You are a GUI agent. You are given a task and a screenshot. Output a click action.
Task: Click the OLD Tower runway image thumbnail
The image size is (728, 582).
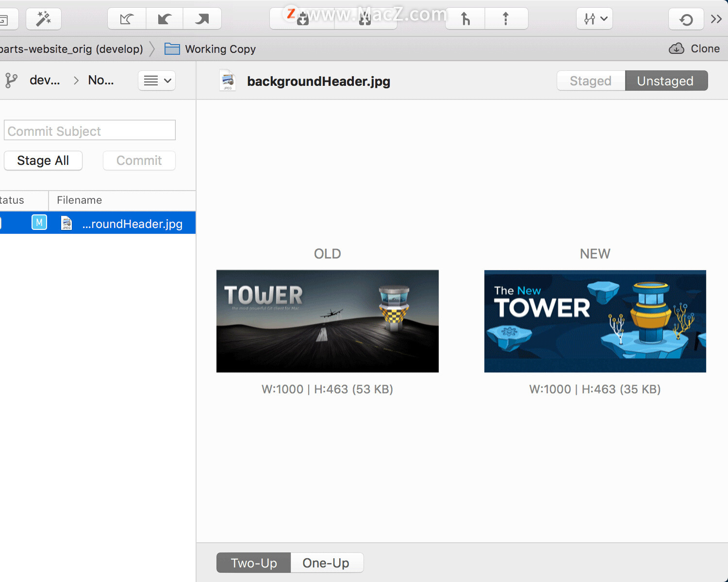pyautogui.click(x=328, y=321)
